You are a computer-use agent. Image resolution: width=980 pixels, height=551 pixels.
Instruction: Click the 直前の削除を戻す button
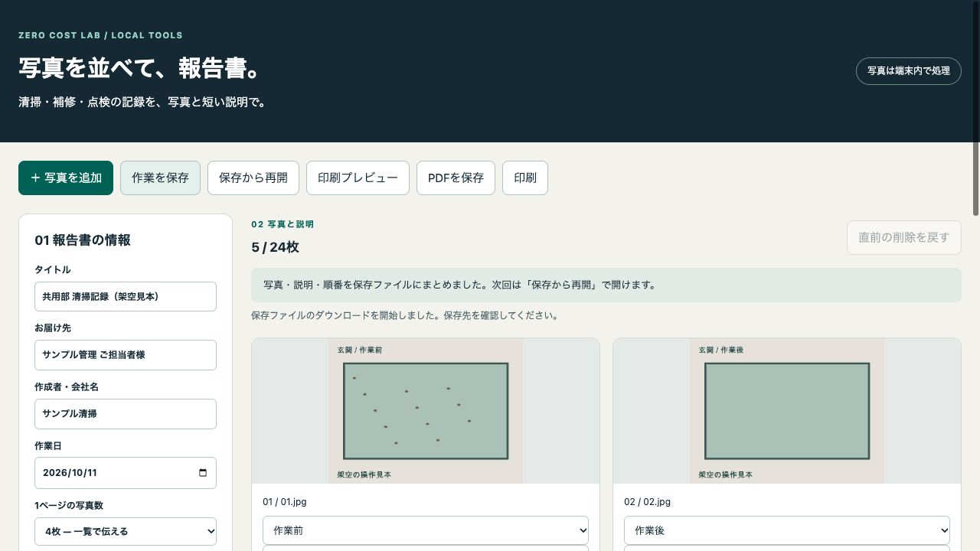pos(904,237)
